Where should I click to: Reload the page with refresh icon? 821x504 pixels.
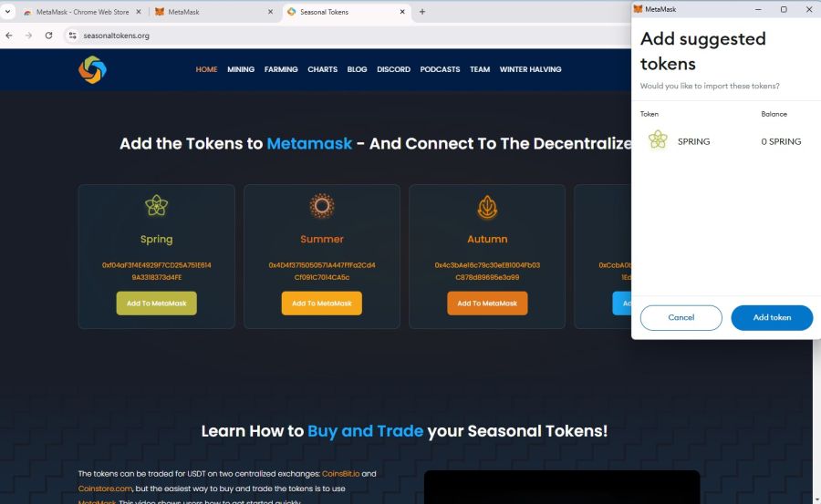coord(48,36)
